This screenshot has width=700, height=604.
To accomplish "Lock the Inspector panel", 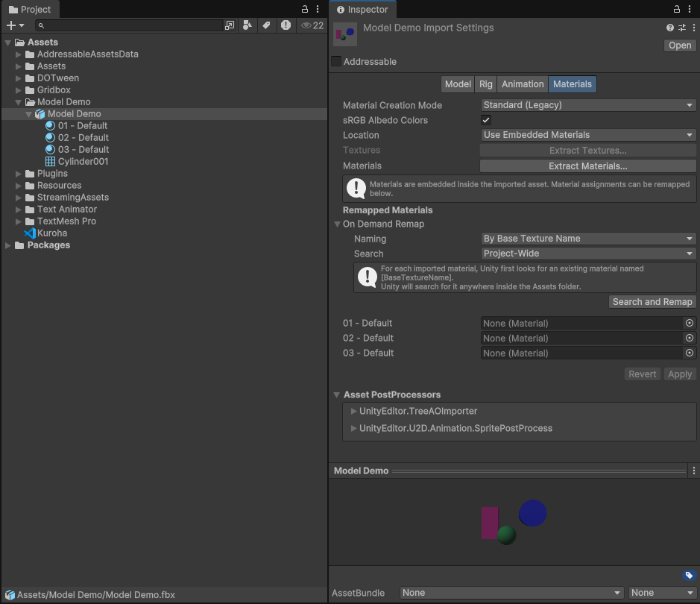I will click(677, 10).
